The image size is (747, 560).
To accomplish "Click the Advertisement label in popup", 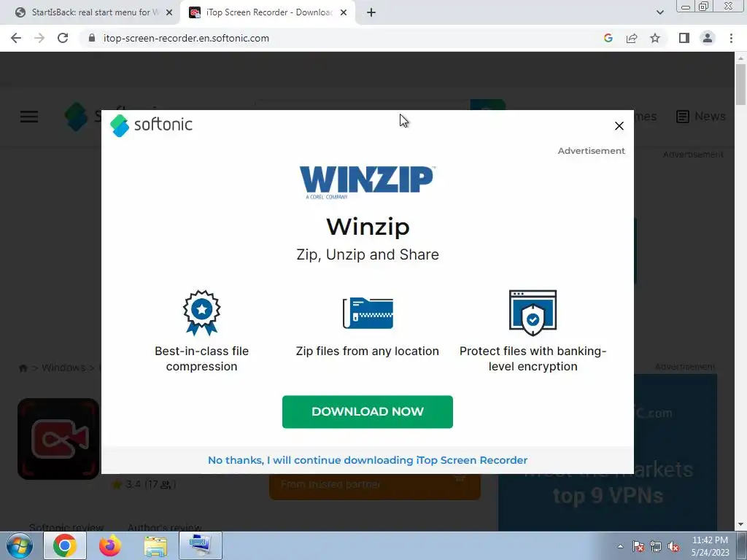I will (x=591, y=150).
